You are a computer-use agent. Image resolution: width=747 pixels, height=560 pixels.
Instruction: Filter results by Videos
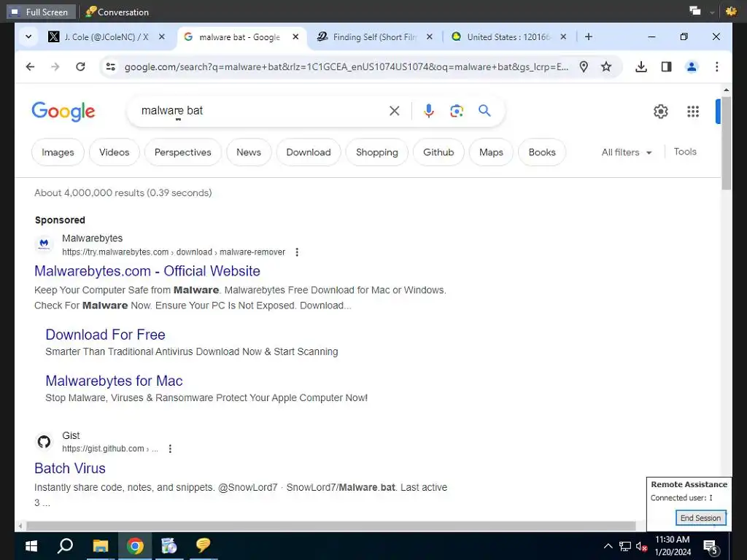click(115, 152)
